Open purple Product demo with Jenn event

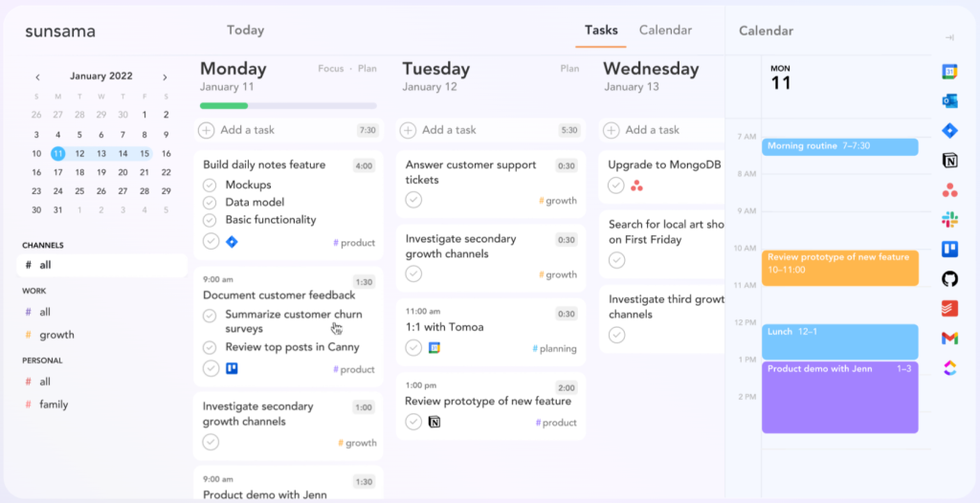point(840,397)
